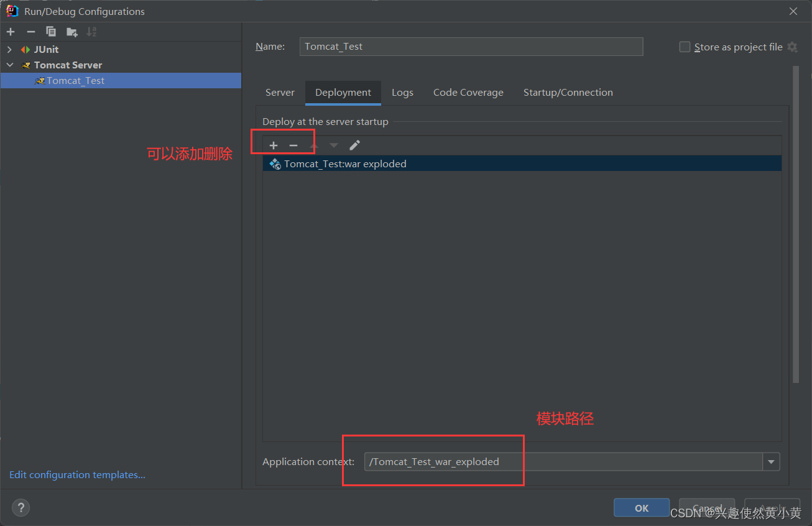The image size is (812, 526).
Task: Switch to the Server tab
Action: (x=280, y=93)
